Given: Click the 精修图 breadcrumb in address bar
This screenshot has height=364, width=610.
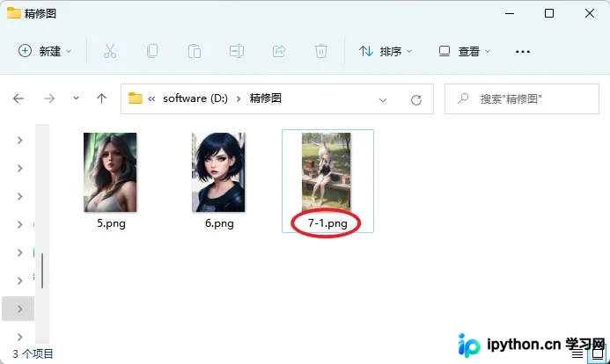Looking at the screenshot, I should [265, 98].
